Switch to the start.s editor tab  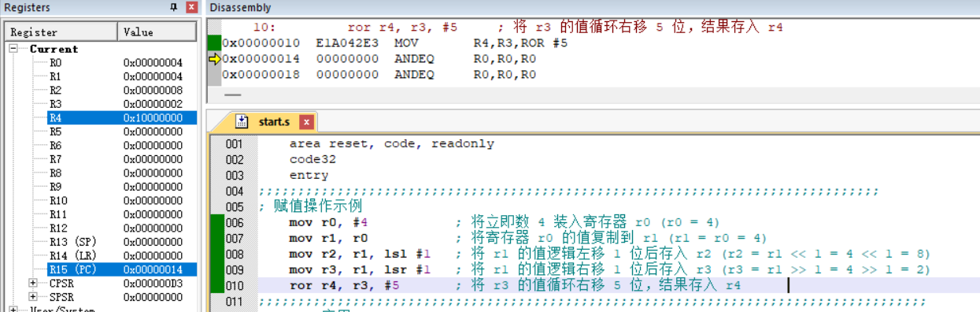click(x=274, y=122)
